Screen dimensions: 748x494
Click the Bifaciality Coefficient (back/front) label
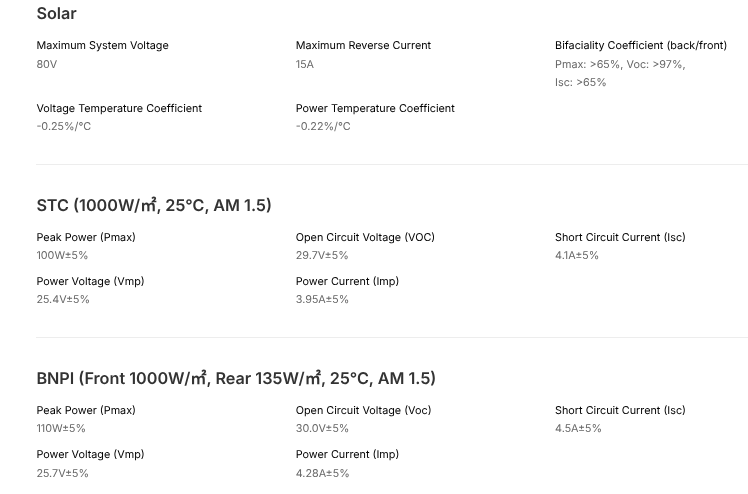coord(640,46)
